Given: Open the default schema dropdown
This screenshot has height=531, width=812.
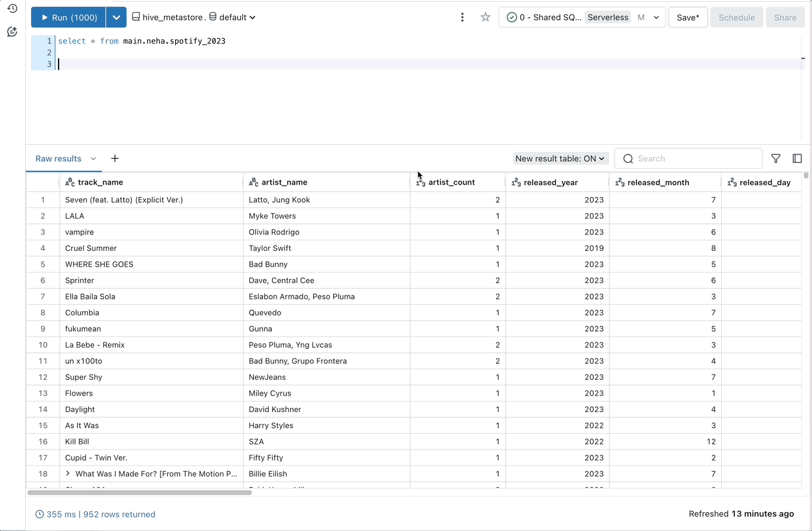Looking at the screenshot, I should (233, 18).
